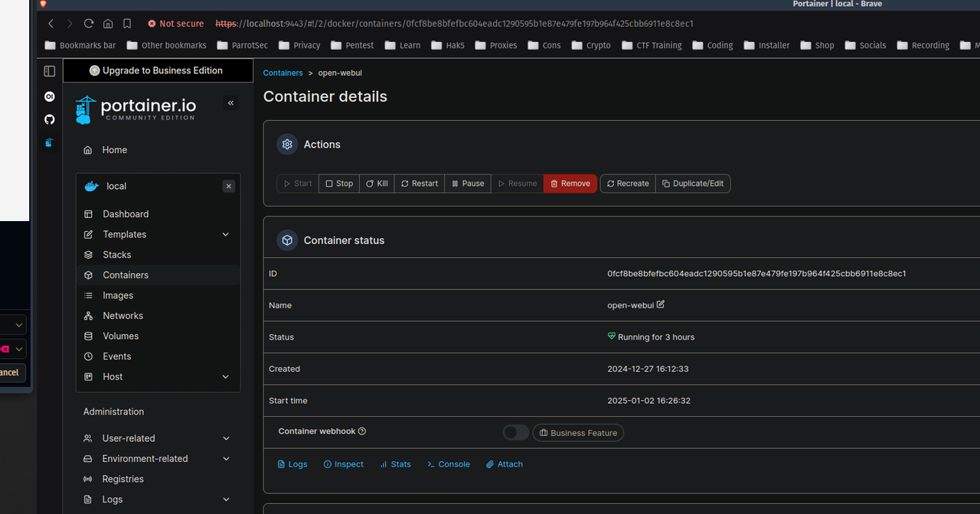Open the Other bookmarks folder
Viewport: 980px width, 514px height.
[167, 45]
